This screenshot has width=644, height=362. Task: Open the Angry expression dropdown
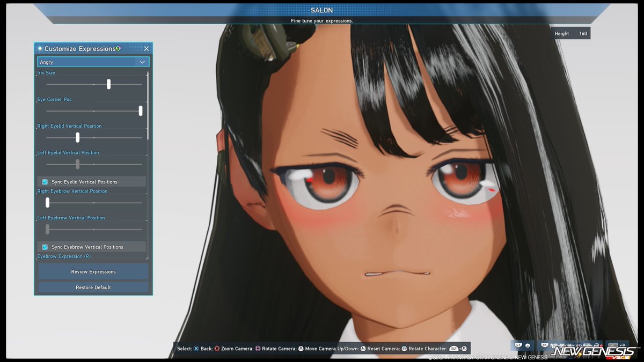pyautogui.click(x=93, y=62)
